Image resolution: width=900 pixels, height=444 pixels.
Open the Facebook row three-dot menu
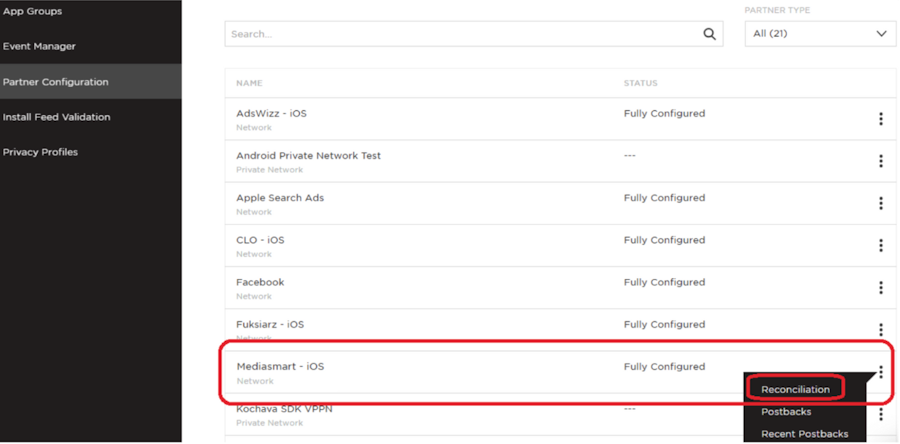[880, 288]
